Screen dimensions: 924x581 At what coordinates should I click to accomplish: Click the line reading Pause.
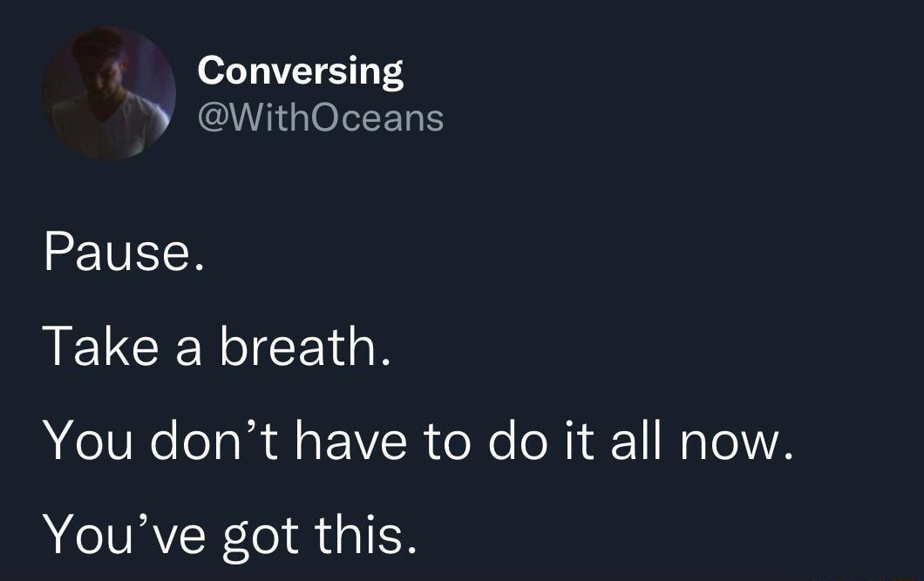(x=124, y=253)
